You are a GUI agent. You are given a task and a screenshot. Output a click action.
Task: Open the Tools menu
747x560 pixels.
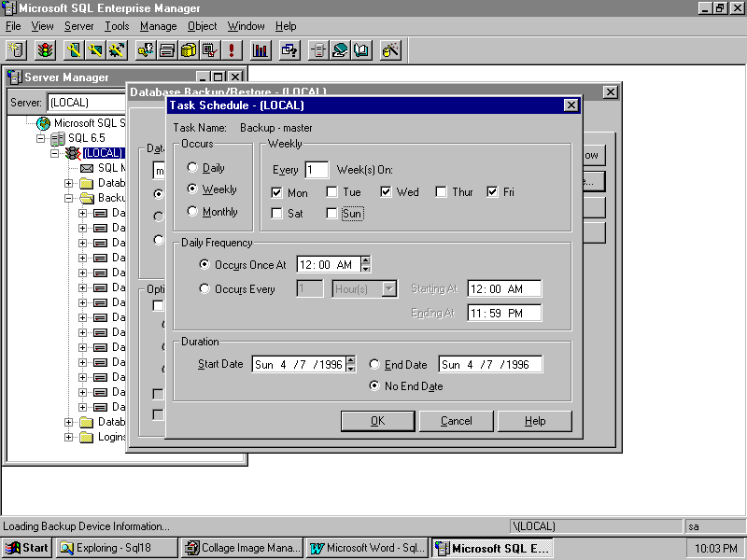point(117,26)
